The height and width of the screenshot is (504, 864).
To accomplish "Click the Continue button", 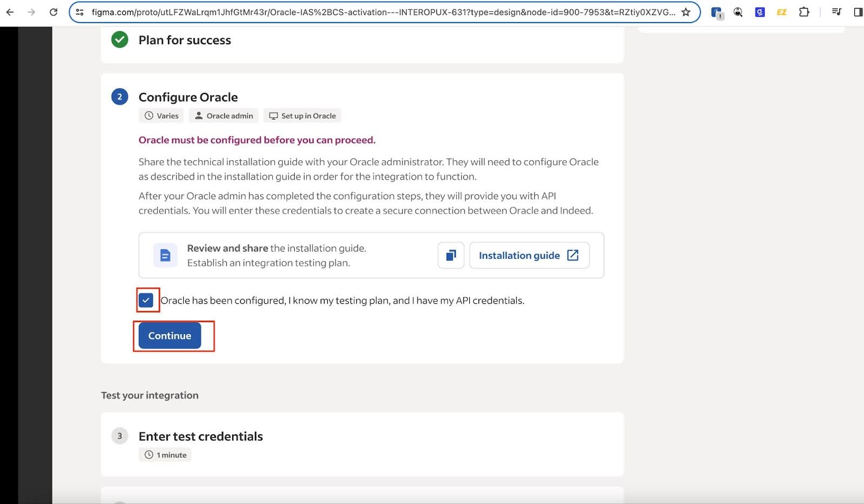I will point(170,336).
